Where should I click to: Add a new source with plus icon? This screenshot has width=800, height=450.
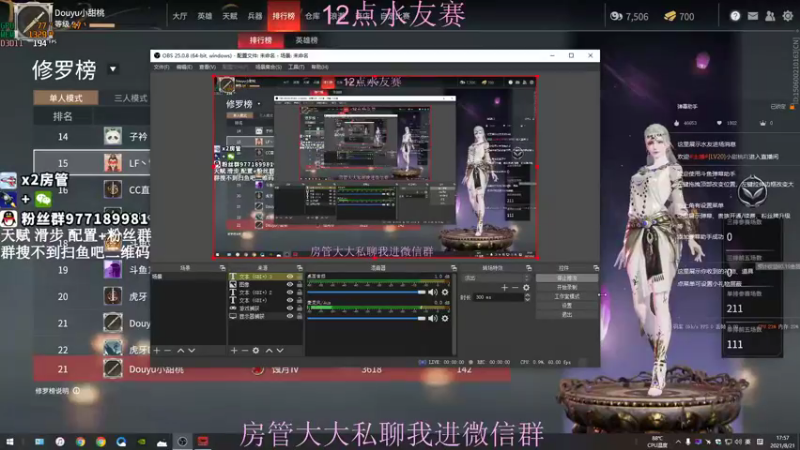pos(234,351)
